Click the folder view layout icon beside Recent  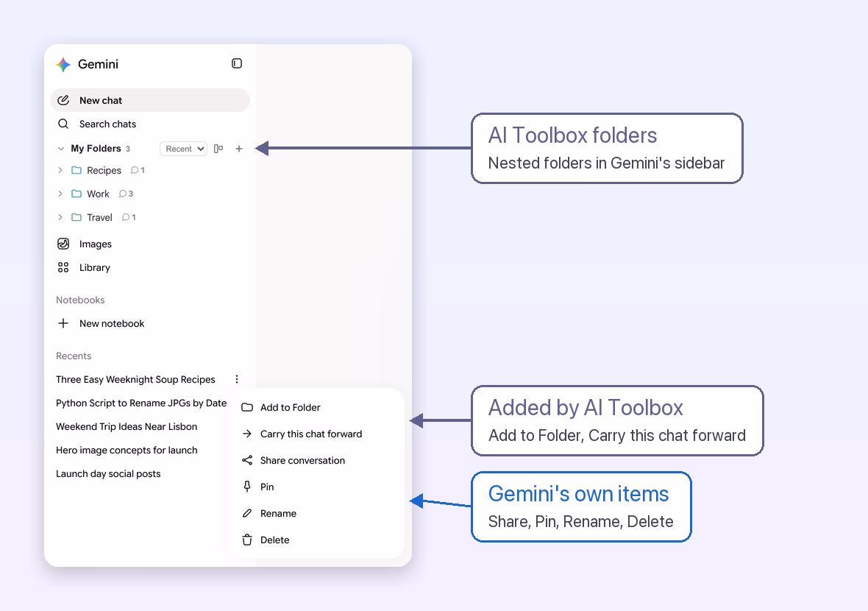218,149
